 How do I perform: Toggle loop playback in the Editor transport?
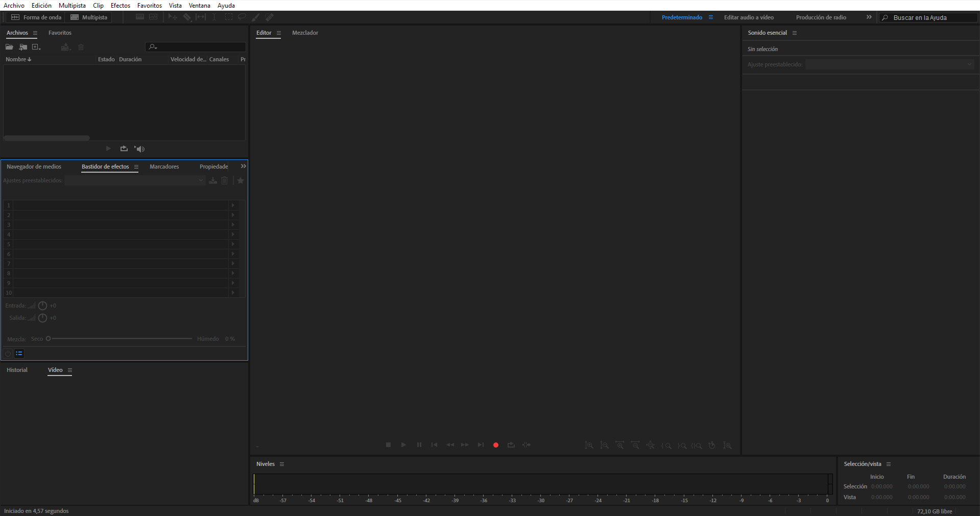click(x=511, y=445)
